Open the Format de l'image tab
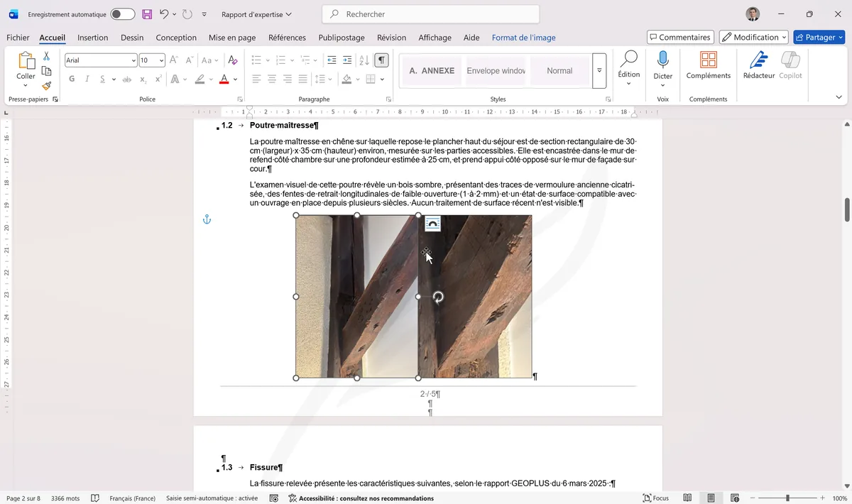 coord(524,37)
